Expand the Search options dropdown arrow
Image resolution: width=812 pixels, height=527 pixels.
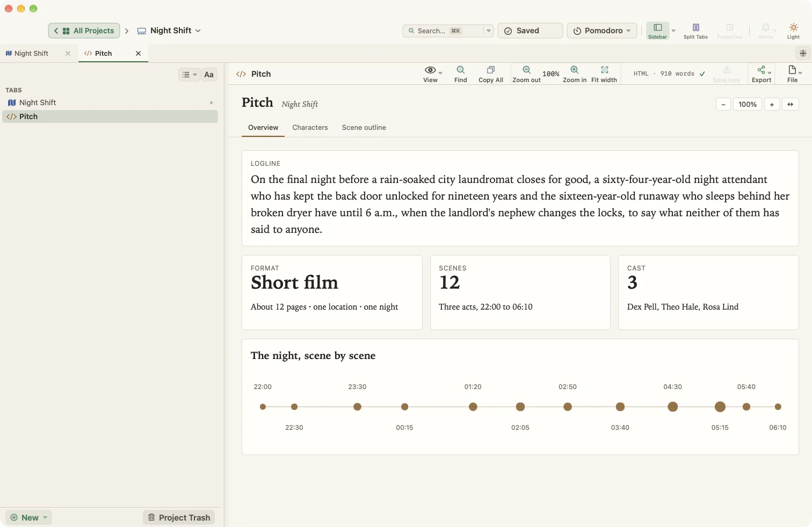tap(488, 31)
